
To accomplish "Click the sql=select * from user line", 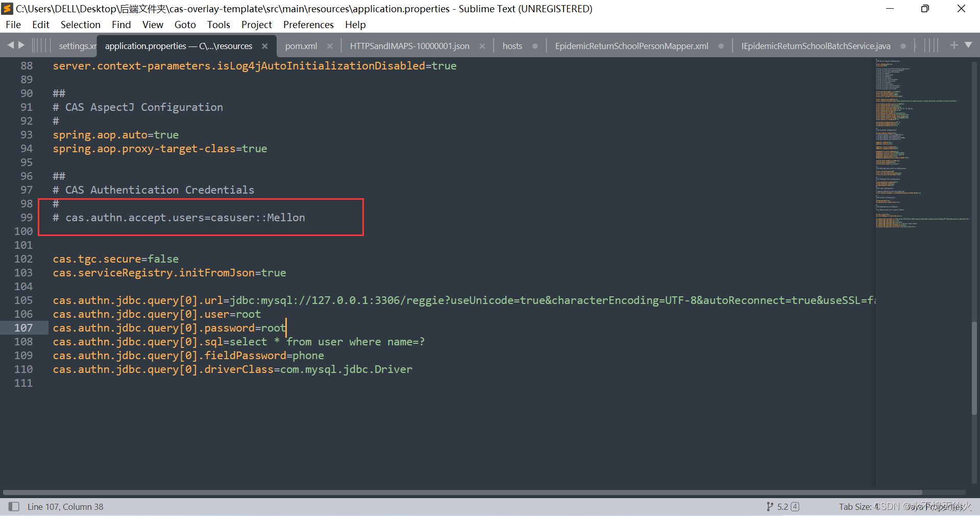I will pyautogui.click(x=239, y=342).
